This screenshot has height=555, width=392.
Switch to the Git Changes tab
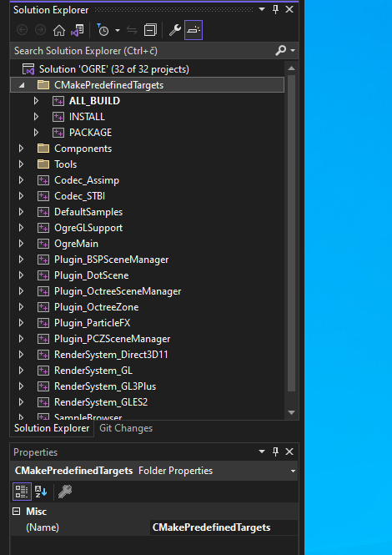pos(126,428)
